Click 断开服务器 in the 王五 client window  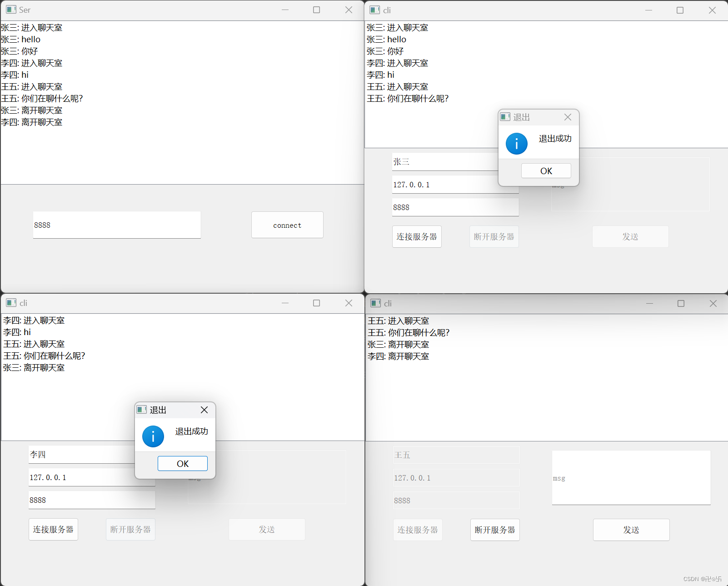click(495, 530)
